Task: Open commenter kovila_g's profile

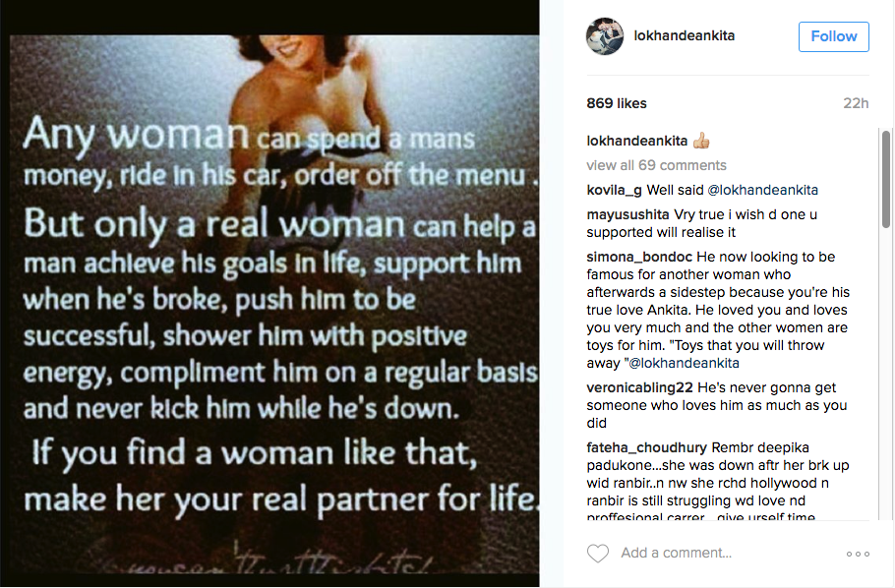Action: coord(614,190)
